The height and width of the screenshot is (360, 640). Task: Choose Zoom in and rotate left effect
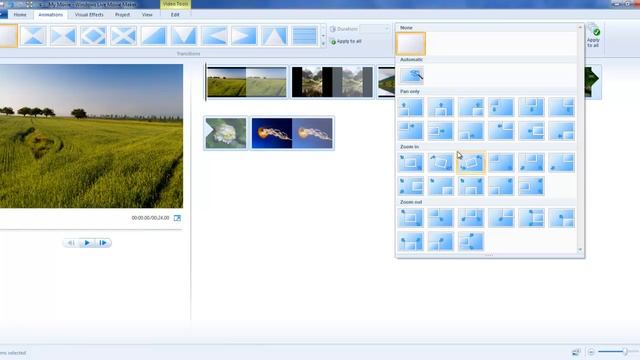pos(441,163)
